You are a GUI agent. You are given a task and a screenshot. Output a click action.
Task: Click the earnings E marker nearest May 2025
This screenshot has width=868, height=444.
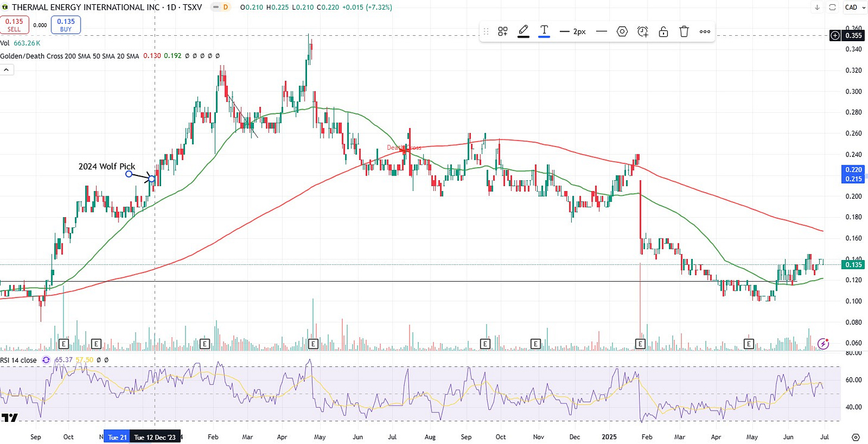[x=750, y=344]
